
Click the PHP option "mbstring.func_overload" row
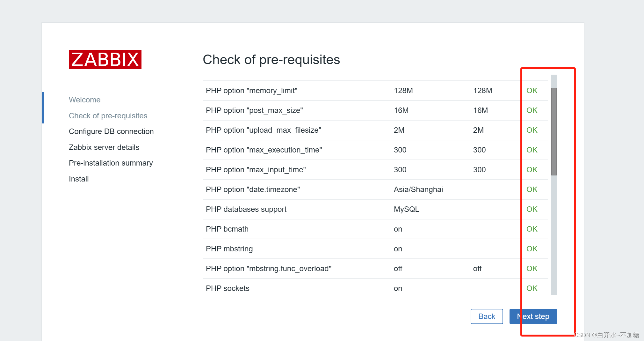[x=375, y=269]
